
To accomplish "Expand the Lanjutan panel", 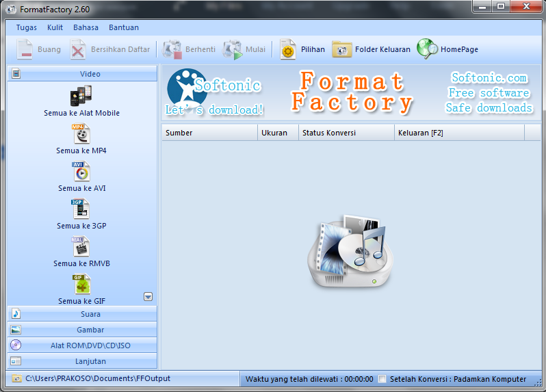I will tap(82, 361).
